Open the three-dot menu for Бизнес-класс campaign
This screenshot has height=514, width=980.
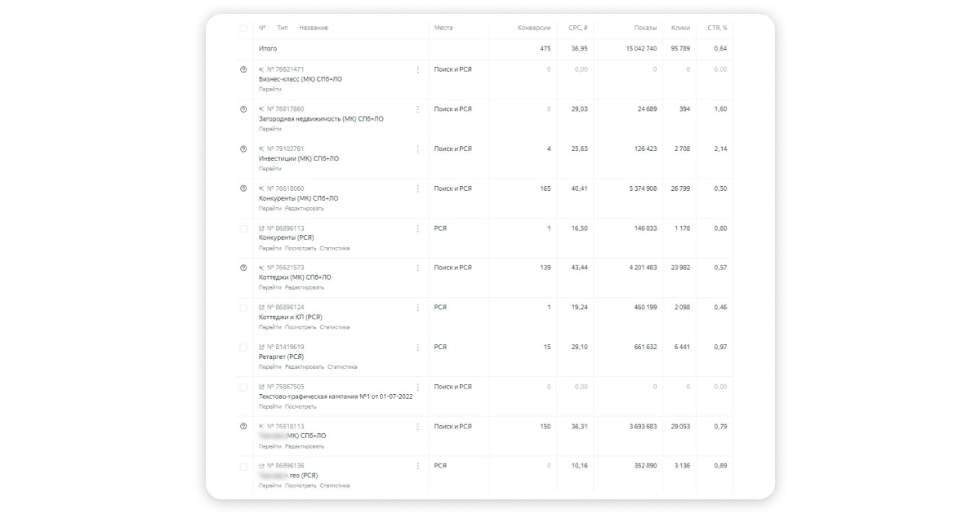pos(418,69)
